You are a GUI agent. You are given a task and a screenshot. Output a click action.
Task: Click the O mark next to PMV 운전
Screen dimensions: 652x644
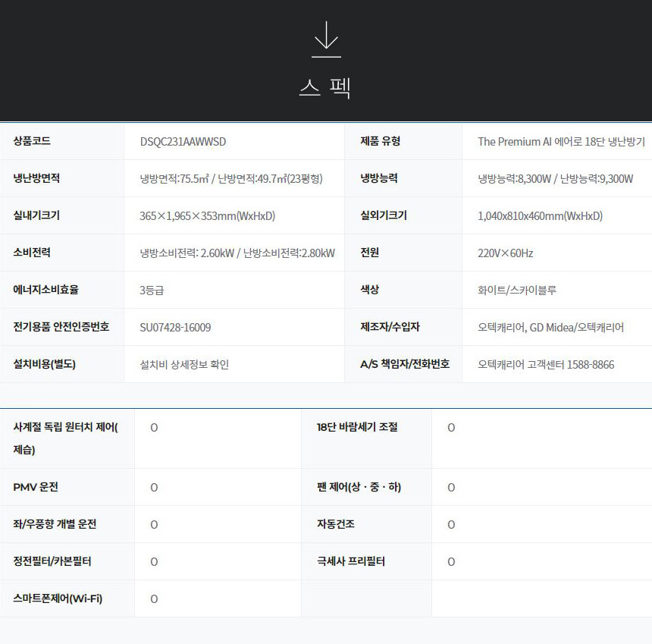point(154,487)
